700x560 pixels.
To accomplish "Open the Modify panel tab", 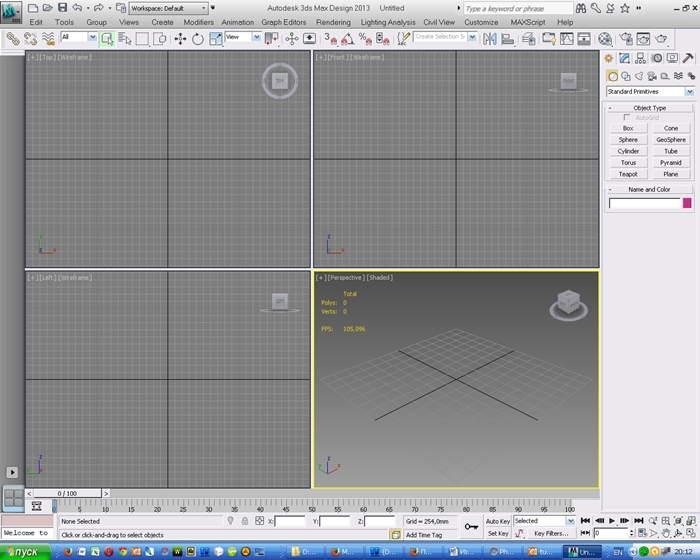I will pyautogui.click(x=624, y=58).
